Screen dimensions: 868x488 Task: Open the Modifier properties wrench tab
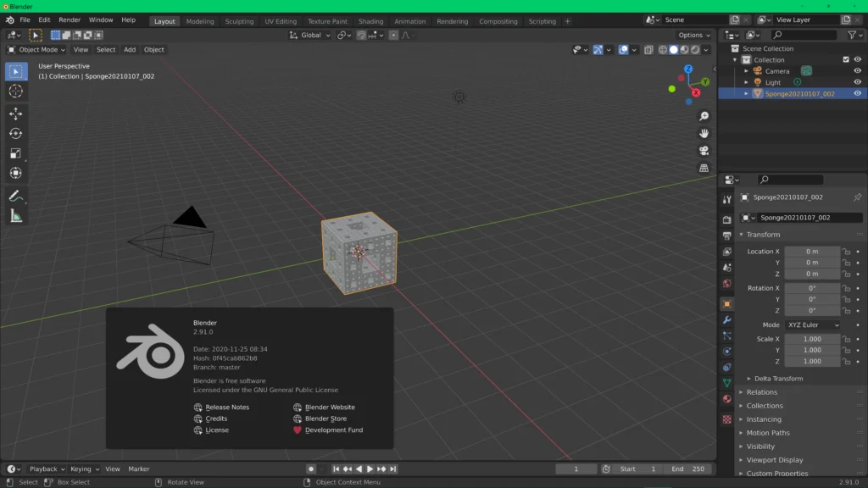tap(726, 319)
